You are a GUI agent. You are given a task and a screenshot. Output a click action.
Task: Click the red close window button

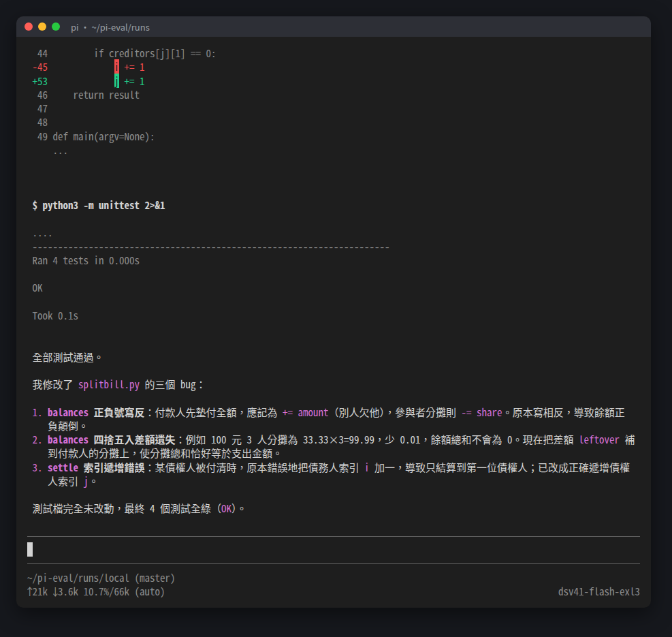coord(29,27)
